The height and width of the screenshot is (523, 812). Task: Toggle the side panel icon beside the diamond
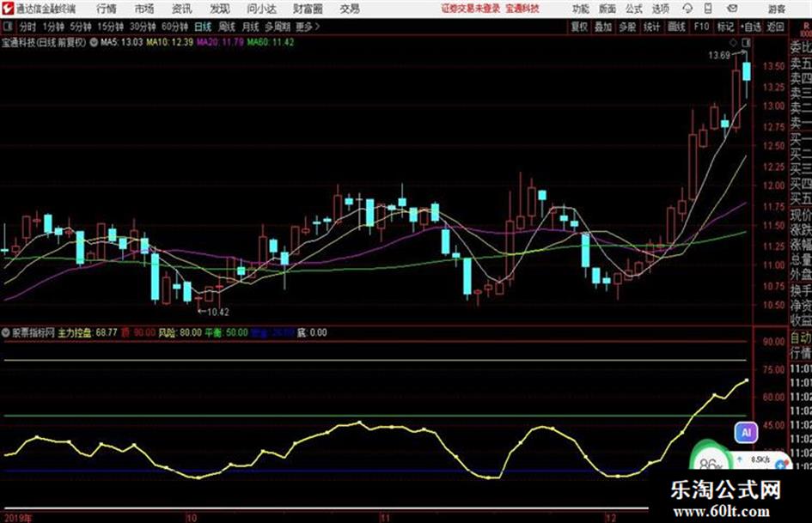point(746,42)
